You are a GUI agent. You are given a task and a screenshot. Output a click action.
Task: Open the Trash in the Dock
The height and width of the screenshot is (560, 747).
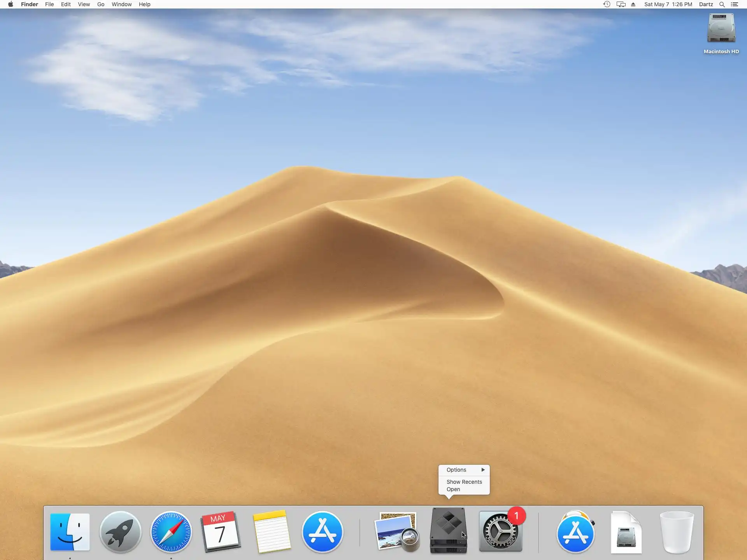[x=677, y=532]
